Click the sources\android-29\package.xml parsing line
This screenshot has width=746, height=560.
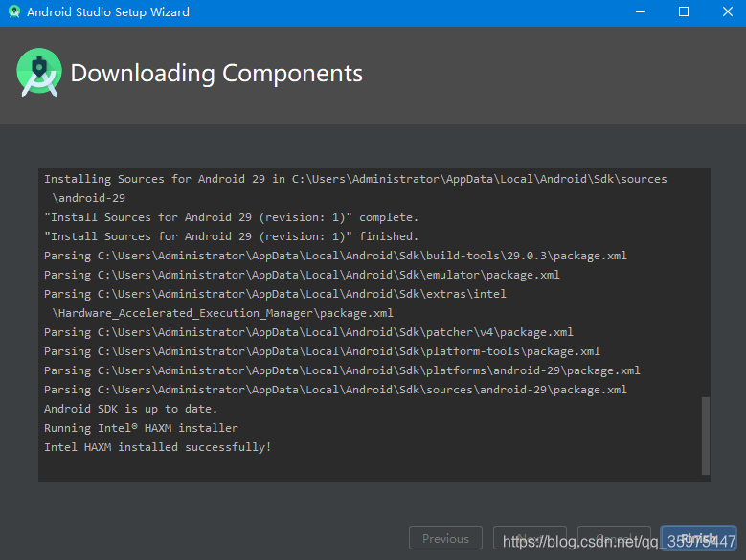pyautogui.click(x=335, y=390)
